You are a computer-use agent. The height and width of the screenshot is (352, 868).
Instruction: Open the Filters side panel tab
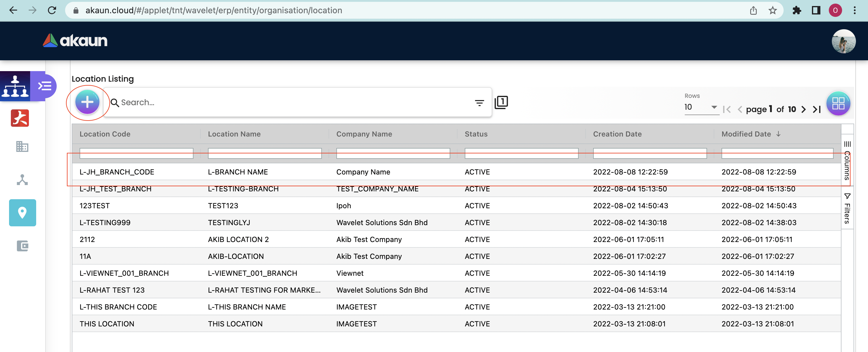[847, 209]
